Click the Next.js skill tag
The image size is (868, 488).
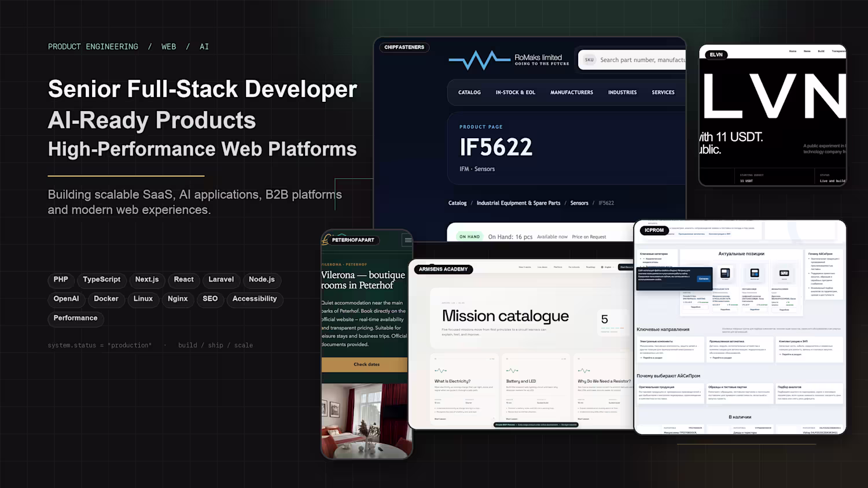tap(147, 280)
